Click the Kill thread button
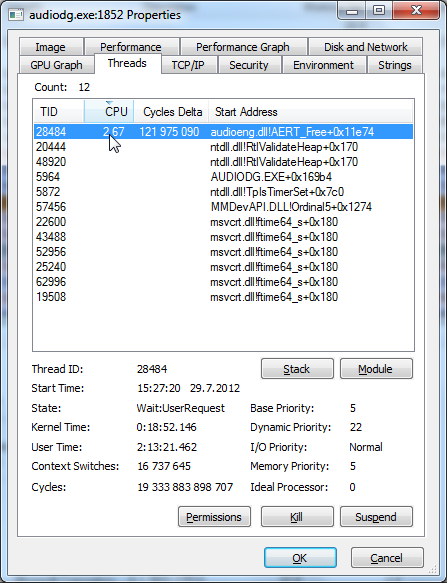 click(x=297, y=517)
